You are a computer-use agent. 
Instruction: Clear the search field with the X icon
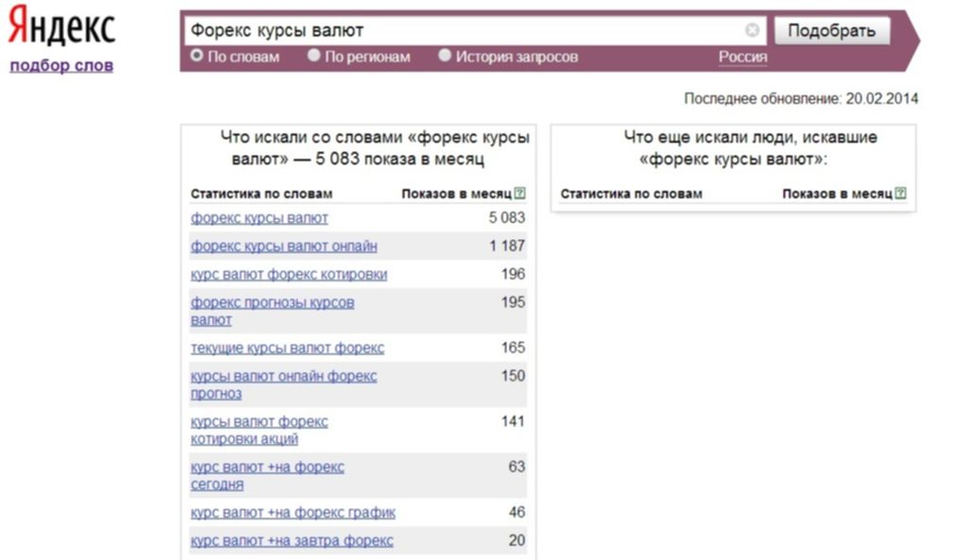pos(752,29)
